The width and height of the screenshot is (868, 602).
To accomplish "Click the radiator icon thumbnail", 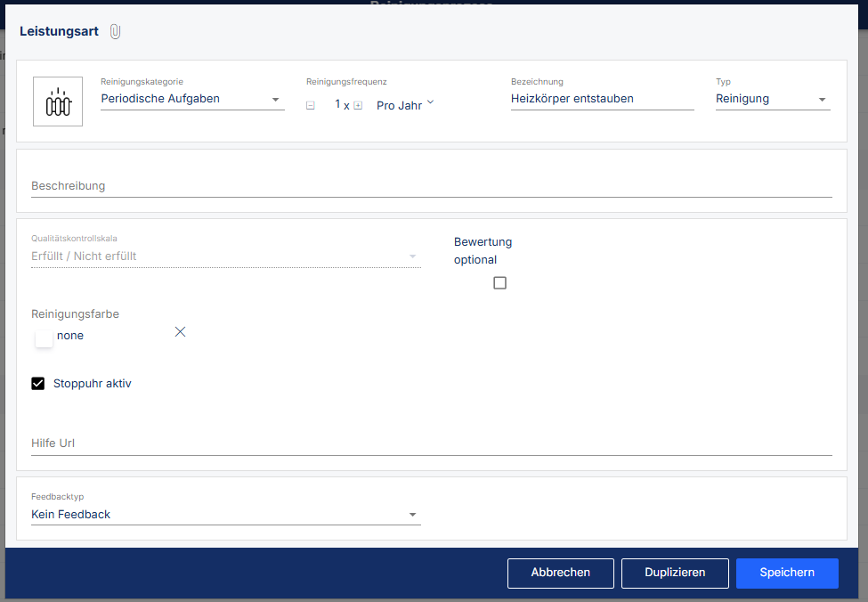I will click(58, 102).
